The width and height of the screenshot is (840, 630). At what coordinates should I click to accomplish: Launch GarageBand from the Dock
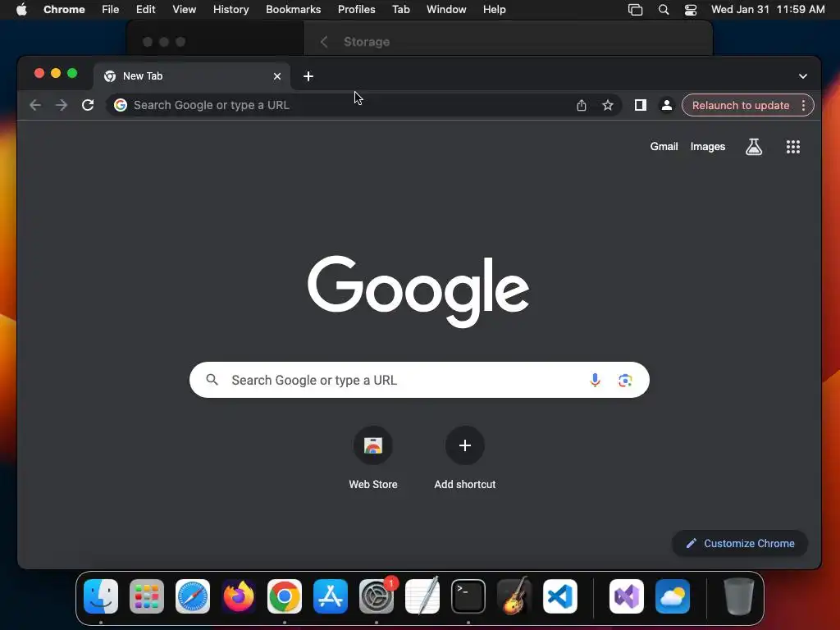point(514,596)
